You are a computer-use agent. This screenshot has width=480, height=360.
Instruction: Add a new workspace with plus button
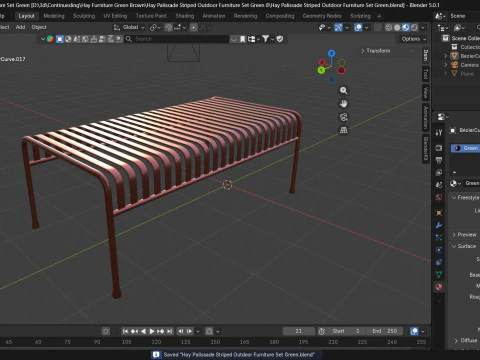(379, 16)
